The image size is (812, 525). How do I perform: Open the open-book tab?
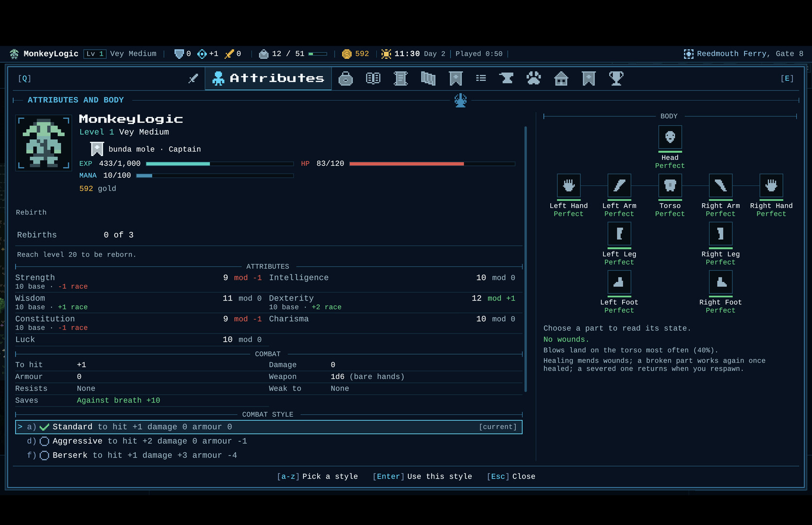(373, 78)
